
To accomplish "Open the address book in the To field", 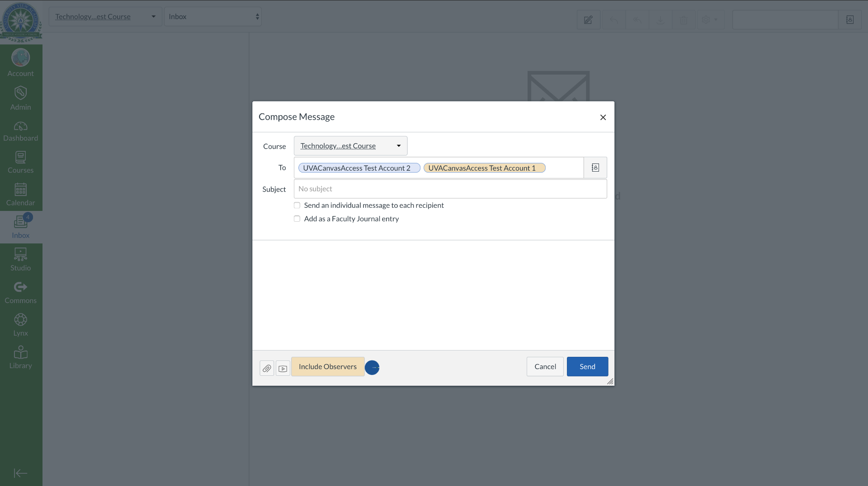I will tap(595, 168).
